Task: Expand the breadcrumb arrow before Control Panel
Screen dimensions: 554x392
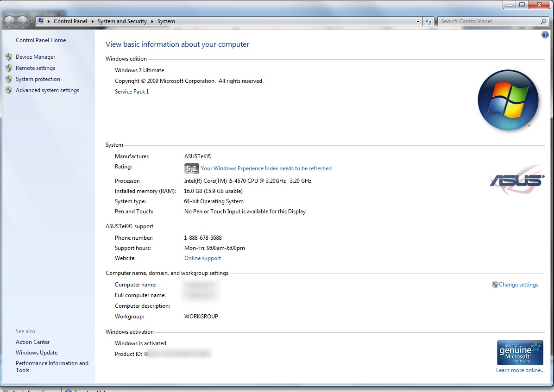Action: pyautogui.click(x=48, y=22)
